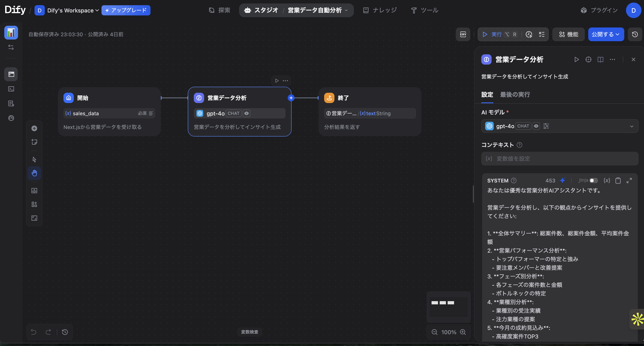Enable the Jinja template toggle
This screenshot has height=346, width=644.
(x=593, y=180)
